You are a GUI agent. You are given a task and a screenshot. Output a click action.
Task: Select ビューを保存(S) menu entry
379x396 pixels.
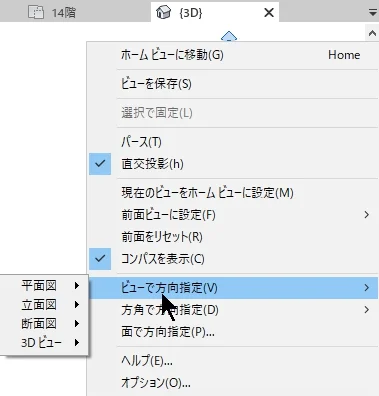point(233,84)
